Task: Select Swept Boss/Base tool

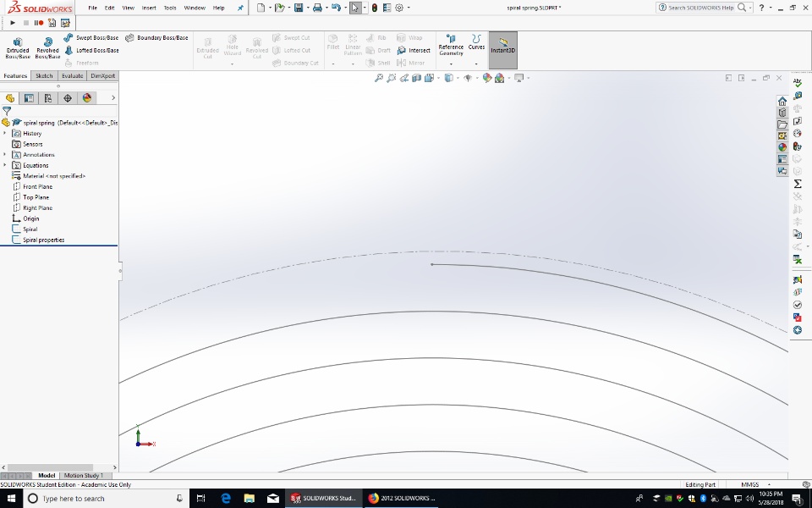Action: point(91,38)
